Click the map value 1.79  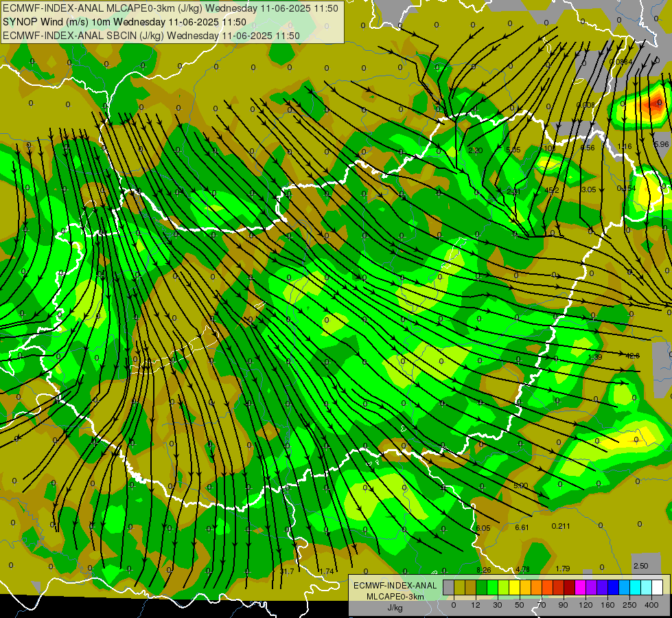coord(563,569)
